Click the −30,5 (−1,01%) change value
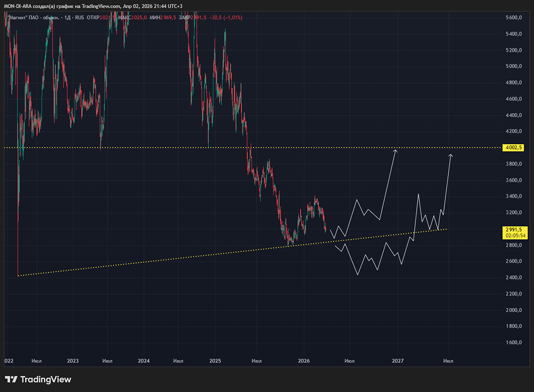 pos(226,18)
